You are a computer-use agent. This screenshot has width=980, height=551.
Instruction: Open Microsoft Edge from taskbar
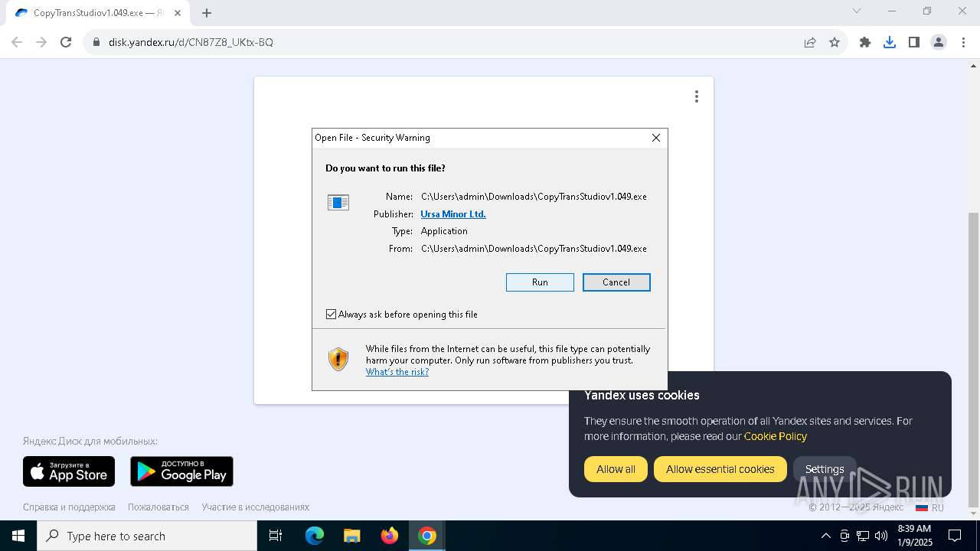(x=315, y=536)
